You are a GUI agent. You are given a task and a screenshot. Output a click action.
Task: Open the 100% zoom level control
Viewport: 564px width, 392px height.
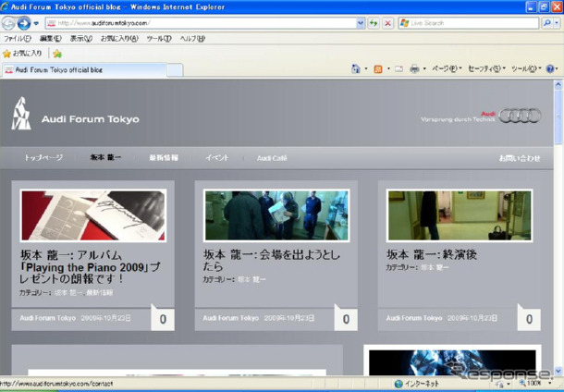click(x=536, y=384)
